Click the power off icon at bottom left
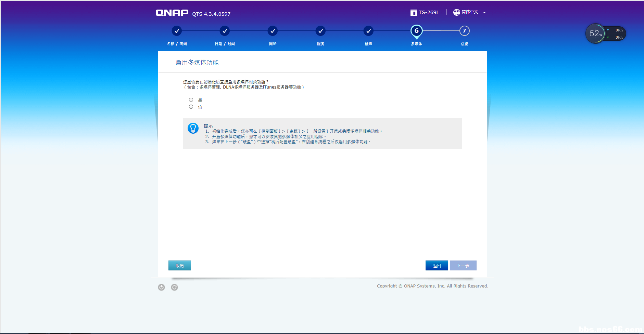 [x=162, y=287]
